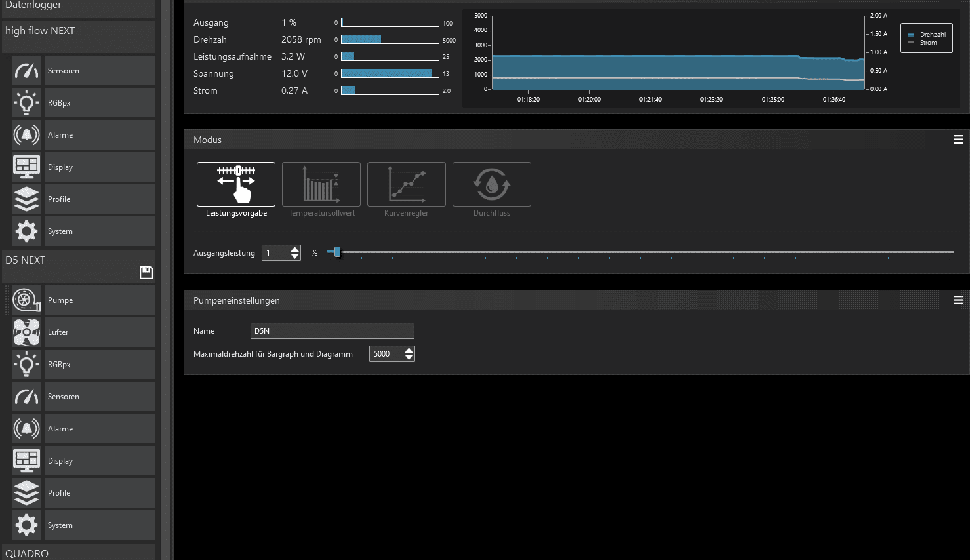Click Display monitor icon under D5 NEXT
The height and width of the screenshot is (560, 970).
click(x=26, y=461)
